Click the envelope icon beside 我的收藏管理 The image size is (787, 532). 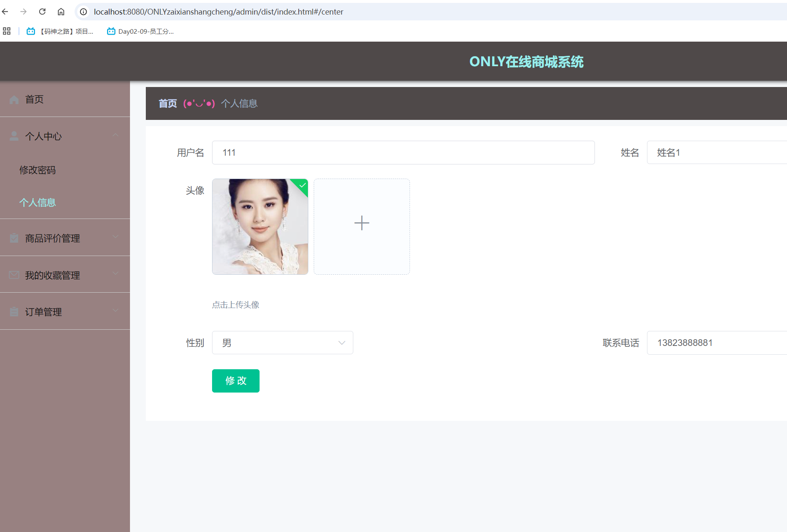coord(14,275)
